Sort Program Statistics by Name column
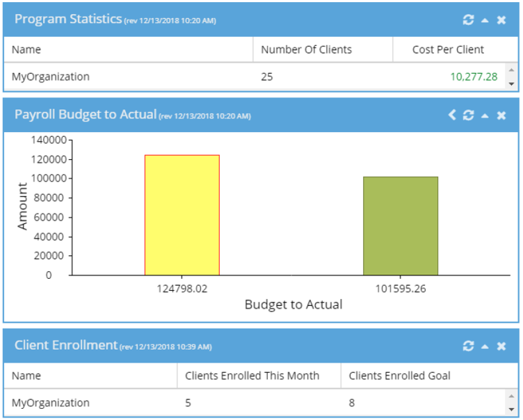 point(128,49)
